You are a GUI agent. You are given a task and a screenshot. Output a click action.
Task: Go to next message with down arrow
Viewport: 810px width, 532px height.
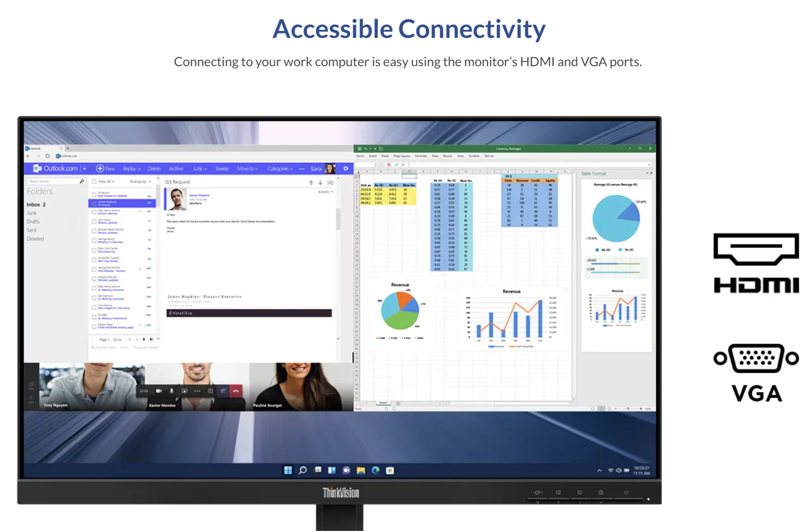pyautogui.click(x=320, y=182)
